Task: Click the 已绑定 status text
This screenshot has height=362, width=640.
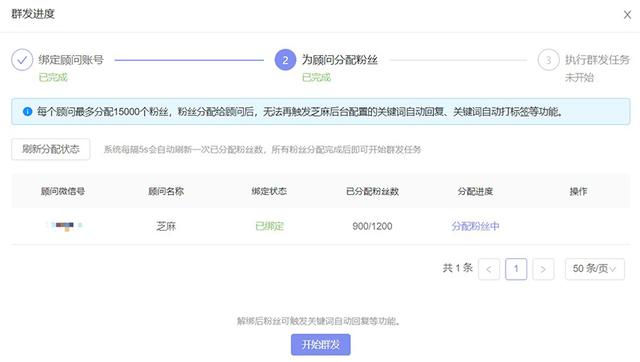Action: (x=269, y=226)
